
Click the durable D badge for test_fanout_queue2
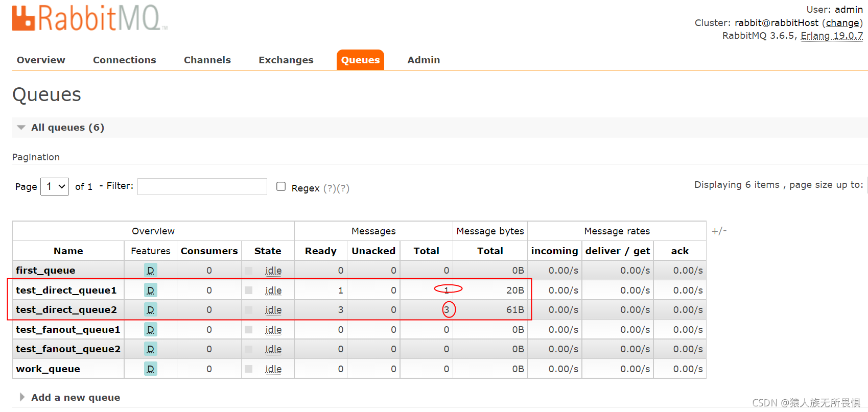pyautogui.click(x=151, y=349)
